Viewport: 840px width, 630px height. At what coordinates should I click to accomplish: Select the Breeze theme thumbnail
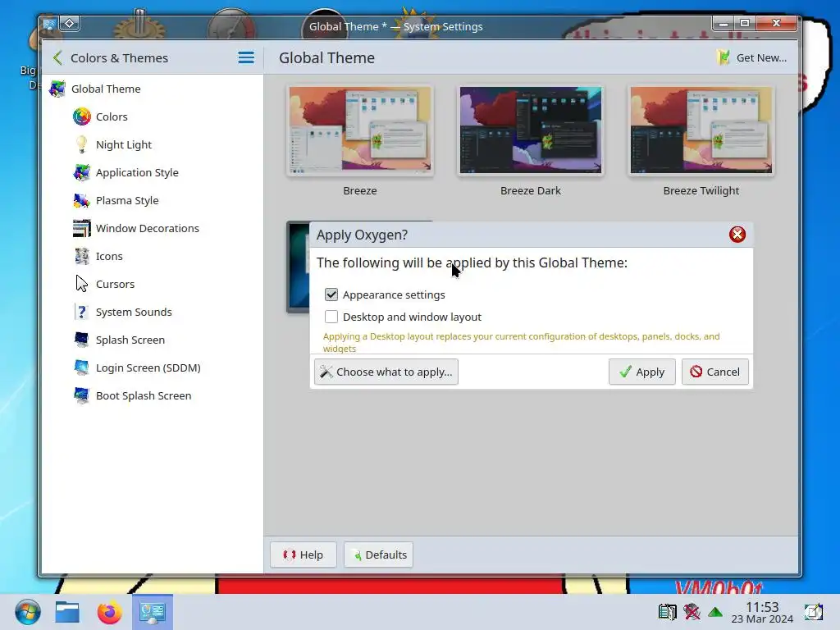click(x=360, y=130)
